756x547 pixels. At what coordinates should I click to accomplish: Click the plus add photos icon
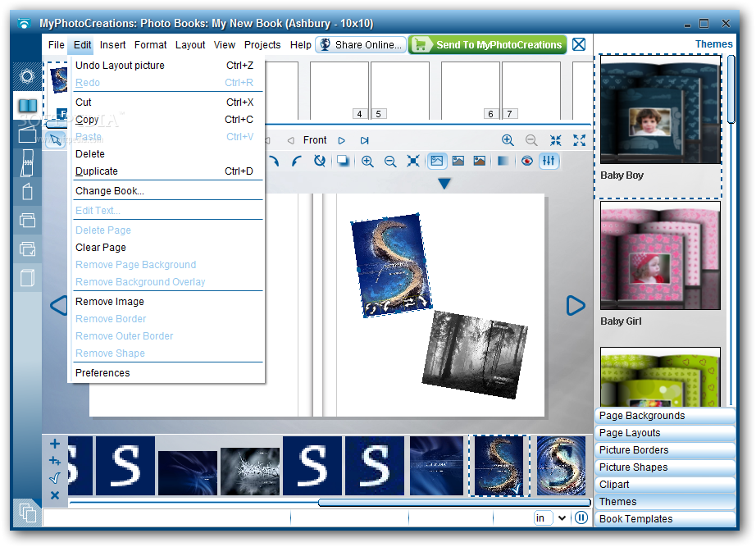55,444
